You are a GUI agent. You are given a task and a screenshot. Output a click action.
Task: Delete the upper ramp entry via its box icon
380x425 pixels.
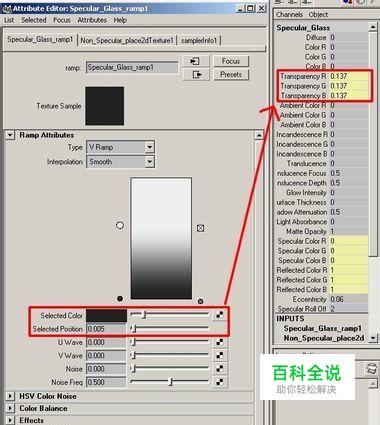(x=200, y=228)
